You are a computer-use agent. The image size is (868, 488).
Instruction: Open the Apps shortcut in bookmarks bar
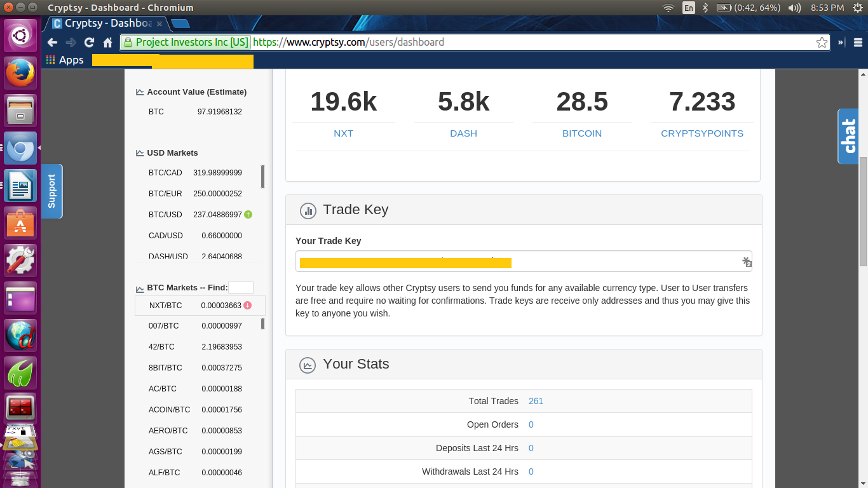(x=65, y=60)
